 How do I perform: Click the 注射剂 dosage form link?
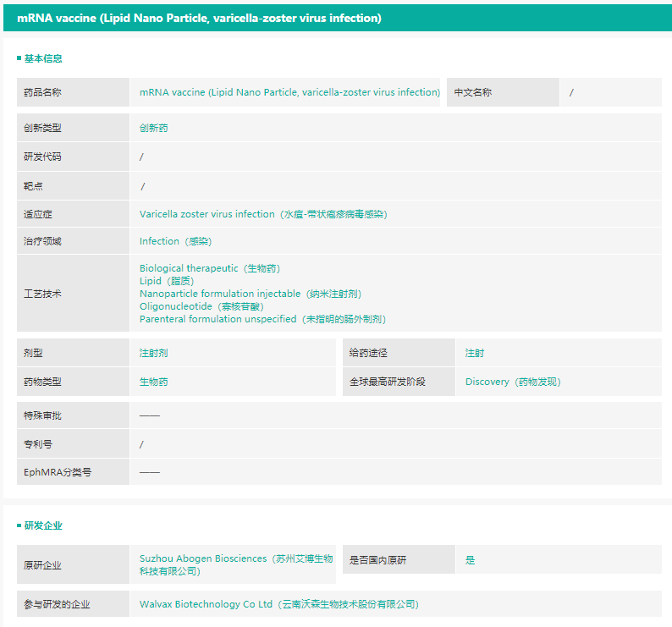tap(154, 353)
